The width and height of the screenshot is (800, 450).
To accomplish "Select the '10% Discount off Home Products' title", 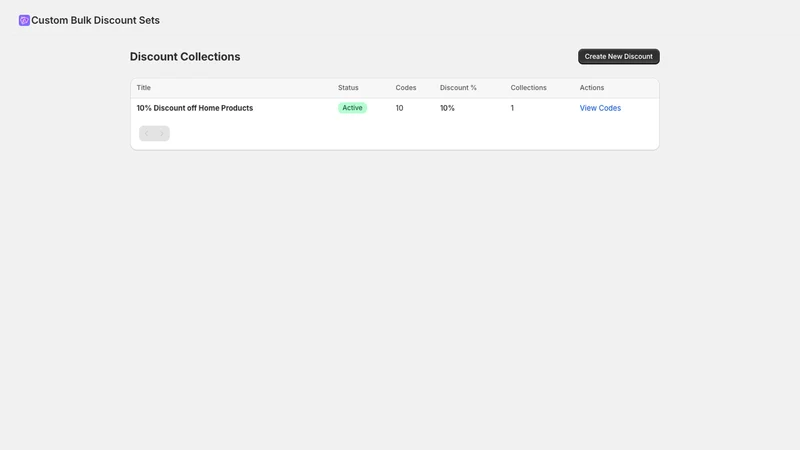I will 195,108.
